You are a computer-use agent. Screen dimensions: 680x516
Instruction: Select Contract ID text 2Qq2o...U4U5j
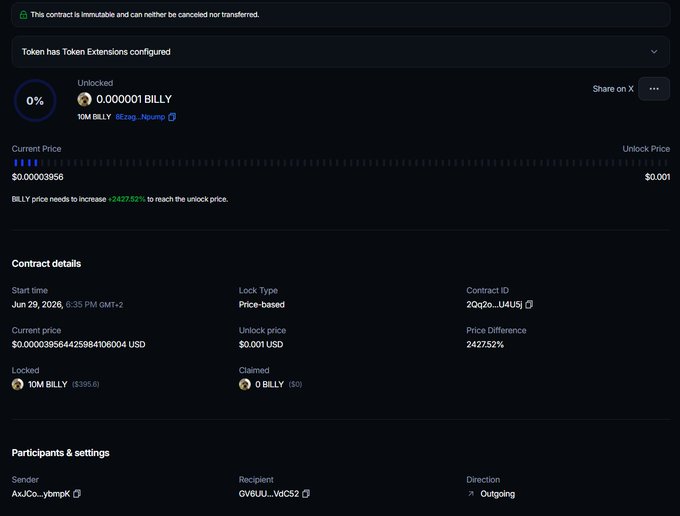tap(494, 304)
